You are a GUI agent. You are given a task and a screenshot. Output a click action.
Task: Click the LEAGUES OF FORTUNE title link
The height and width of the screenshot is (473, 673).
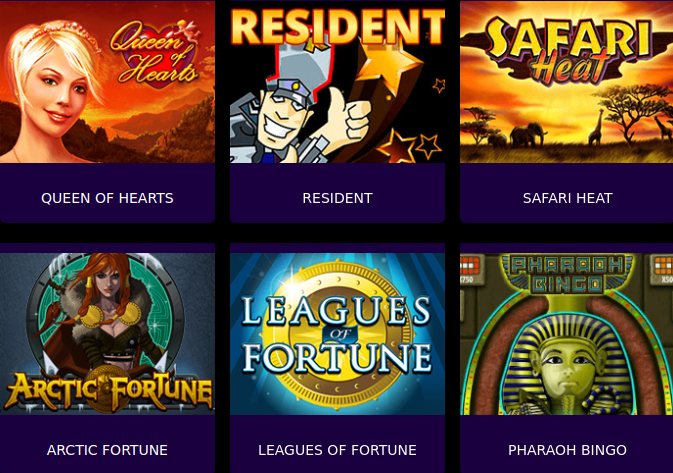coord(337,450)
